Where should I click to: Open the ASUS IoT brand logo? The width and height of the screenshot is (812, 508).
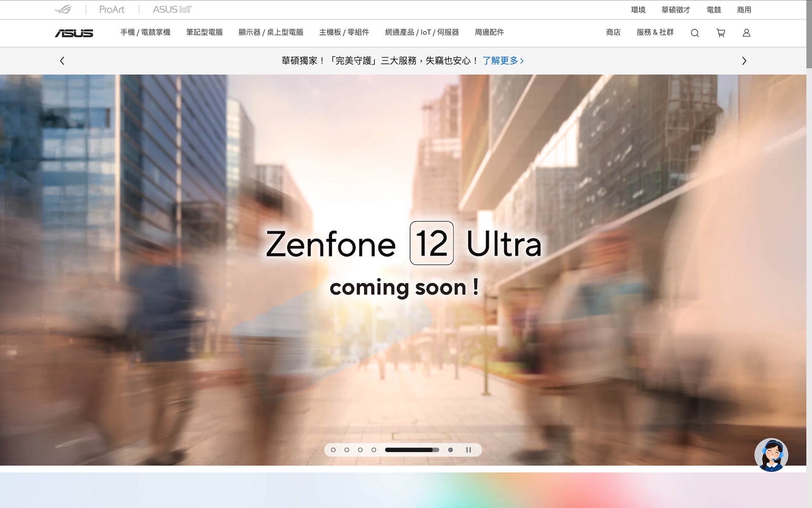[x=172, y=9]
